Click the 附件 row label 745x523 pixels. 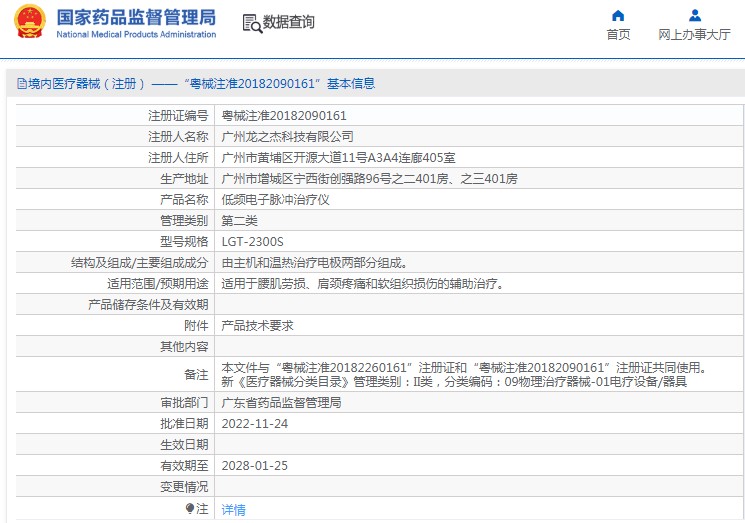click(196, 326)
